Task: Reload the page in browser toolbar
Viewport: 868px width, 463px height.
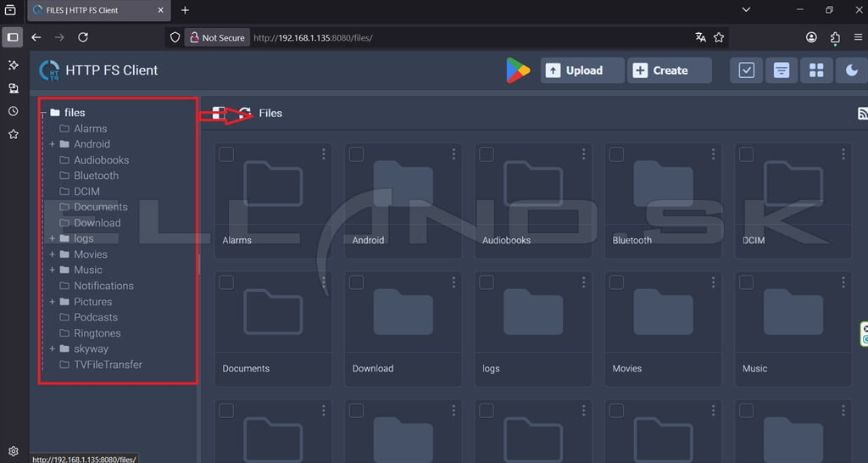Action: point(83,37)
